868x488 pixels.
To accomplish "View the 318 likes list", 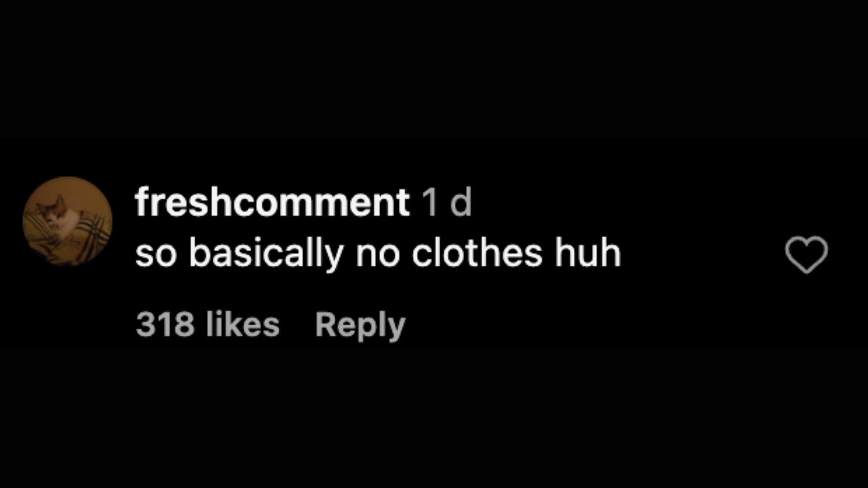I will [x=208, y=325].
